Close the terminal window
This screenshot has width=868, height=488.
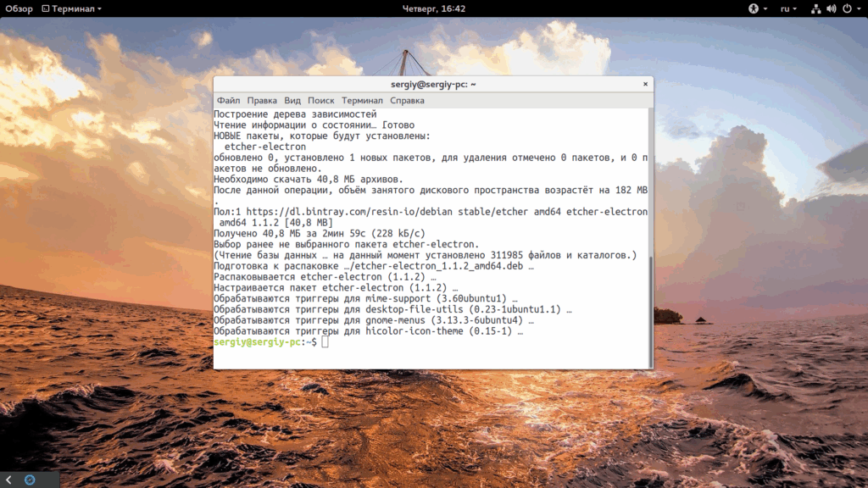645,84
